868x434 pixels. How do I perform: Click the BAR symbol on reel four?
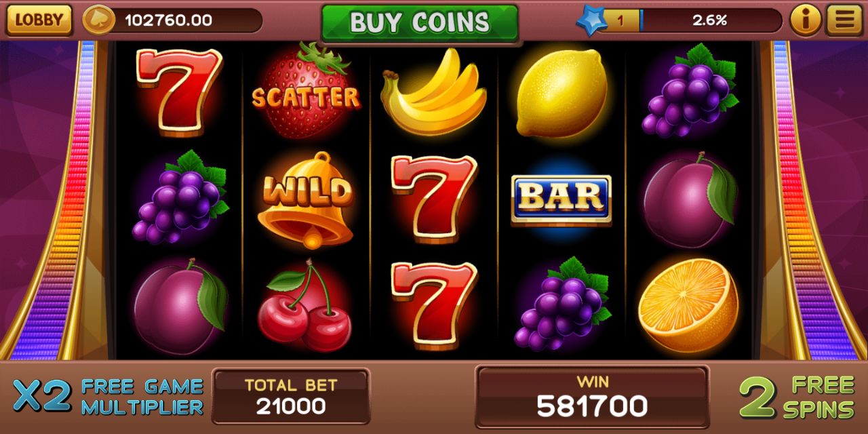[x=561, y=199]
